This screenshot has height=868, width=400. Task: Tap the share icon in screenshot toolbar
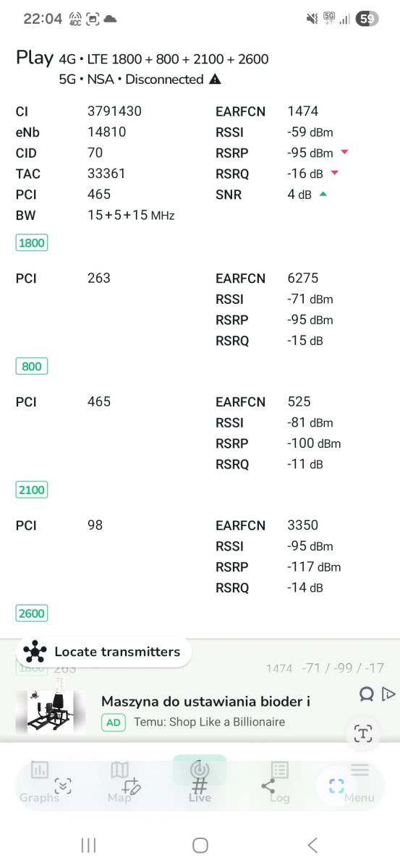(268, 786)
